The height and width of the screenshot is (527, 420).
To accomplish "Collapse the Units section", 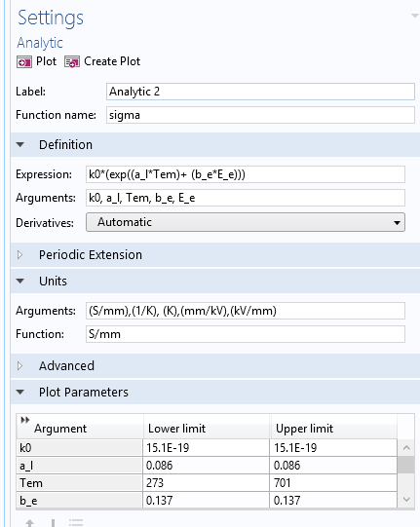I will point(20,281).
